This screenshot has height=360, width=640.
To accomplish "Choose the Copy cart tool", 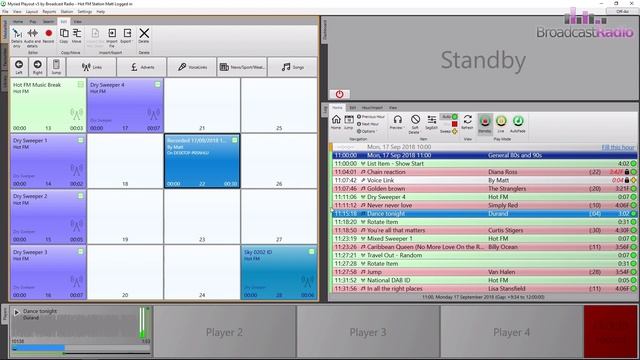I will click(x=64, y=35).
